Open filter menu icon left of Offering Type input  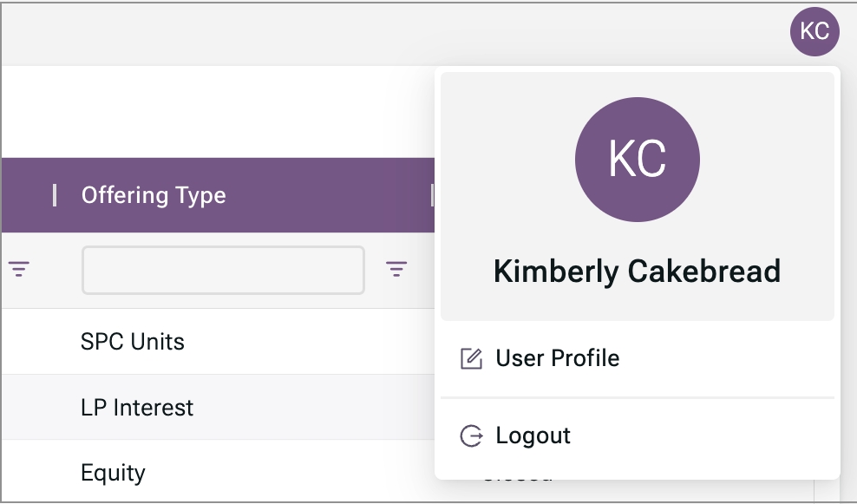(x=19, y=270)
